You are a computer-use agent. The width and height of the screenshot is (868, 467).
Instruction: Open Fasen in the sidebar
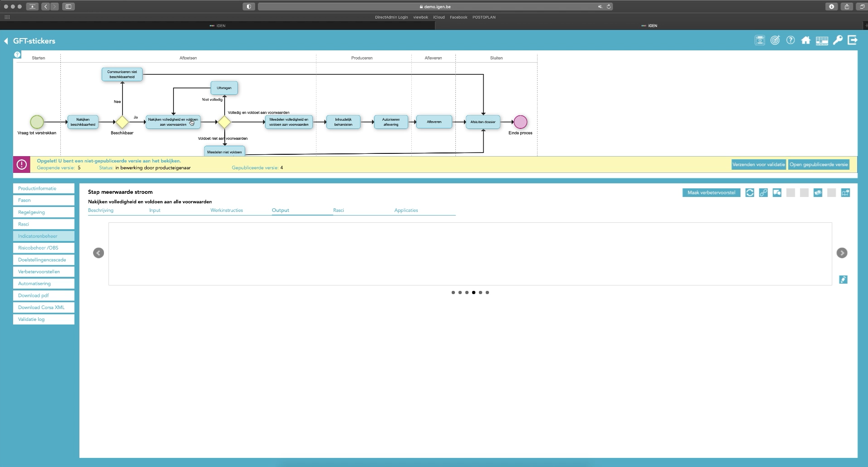coord(44,200)
